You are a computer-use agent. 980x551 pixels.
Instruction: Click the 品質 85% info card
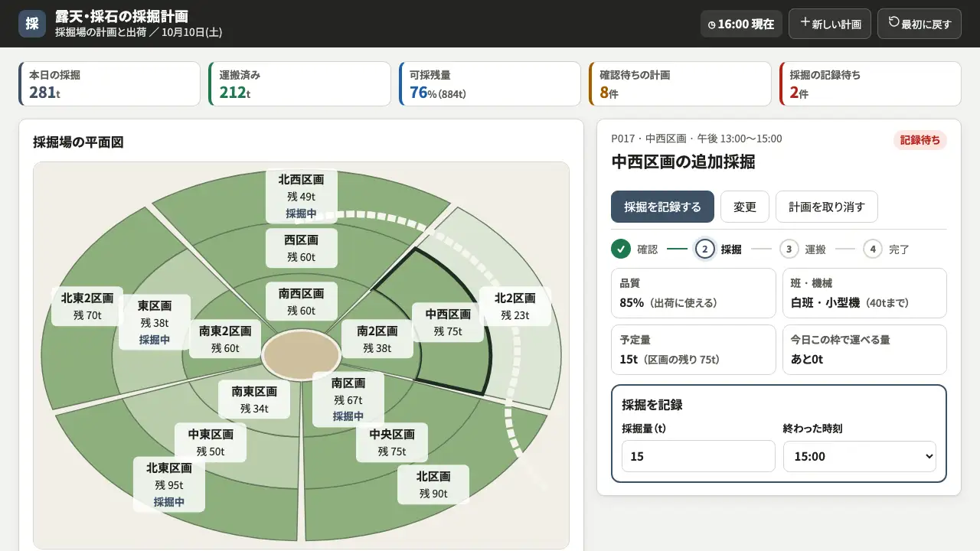point(694,293)
